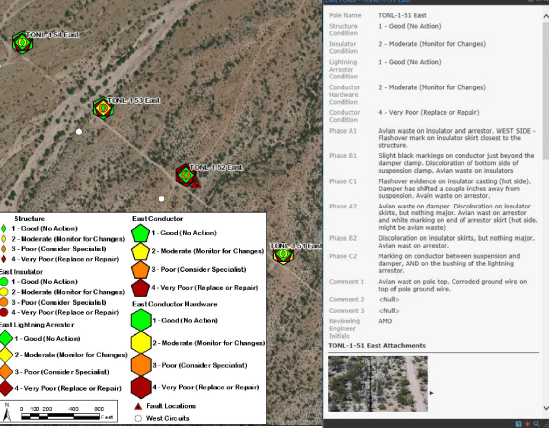Click the dark red East Conductor Very Poor pentagon

point(140,288)
